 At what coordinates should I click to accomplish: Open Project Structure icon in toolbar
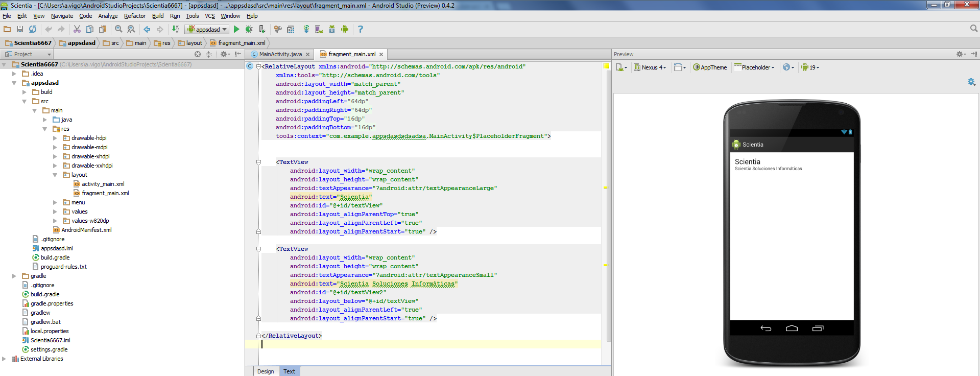click(291, 29)
